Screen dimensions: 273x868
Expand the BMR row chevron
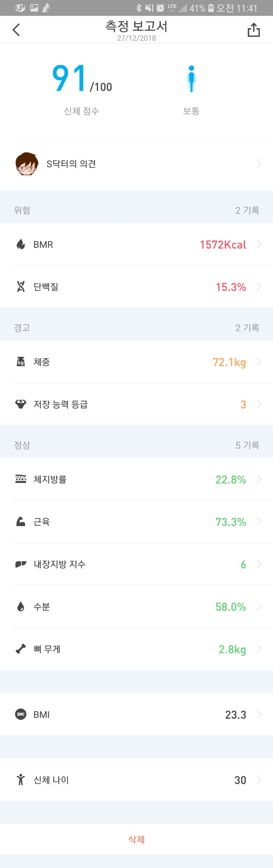click(259, 244)
